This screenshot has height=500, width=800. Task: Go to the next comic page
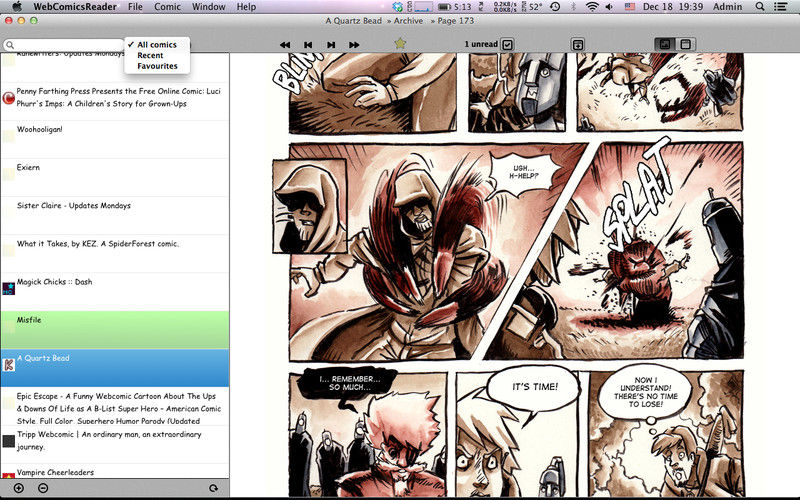tap(331, 45)
